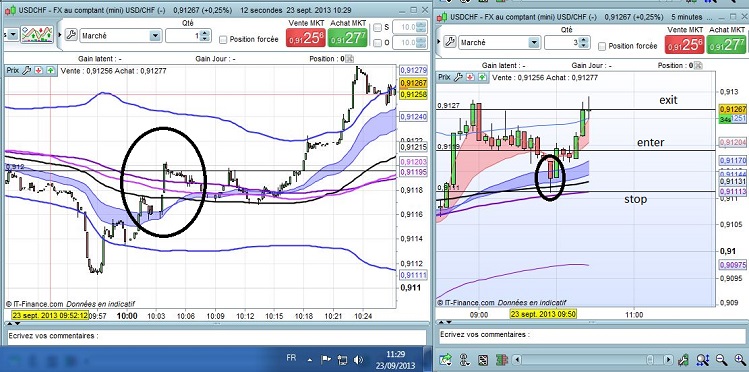Enable Position forcée checkbox in left window
749x372 pixels.
(223, 39)
